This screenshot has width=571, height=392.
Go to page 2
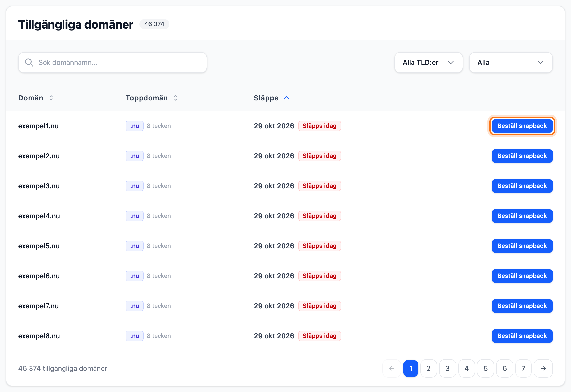point(428,368)
